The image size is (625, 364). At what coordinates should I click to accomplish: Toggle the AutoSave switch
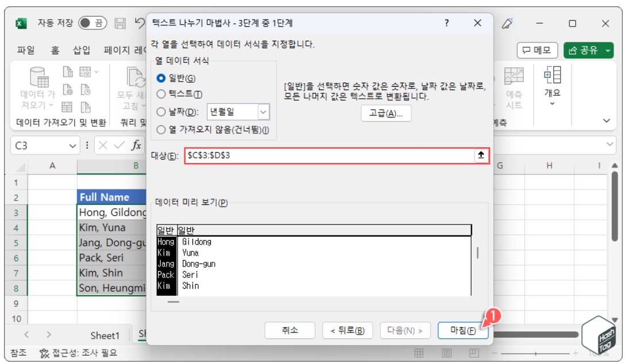click(92, 23)
